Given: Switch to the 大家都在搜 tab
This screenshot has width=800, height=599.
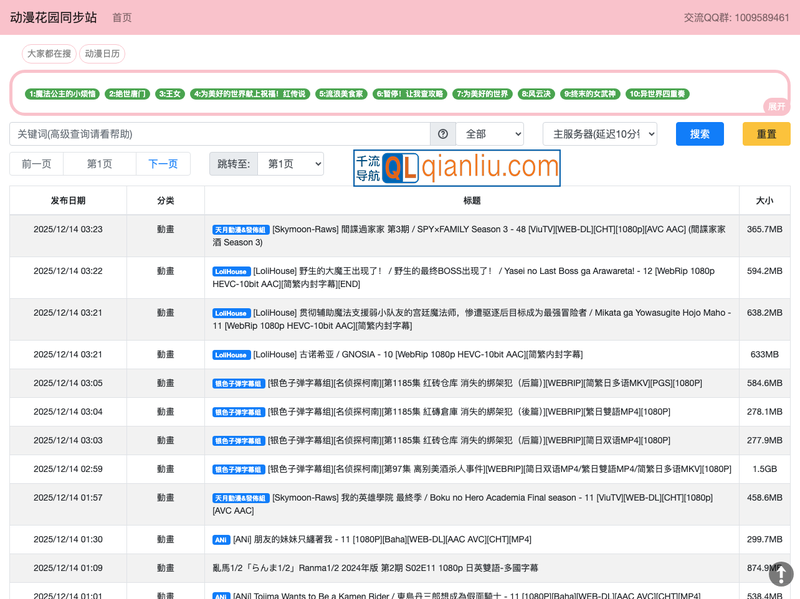Looking at the screenshot, I should pyautogui.click(x=49, y=54).
